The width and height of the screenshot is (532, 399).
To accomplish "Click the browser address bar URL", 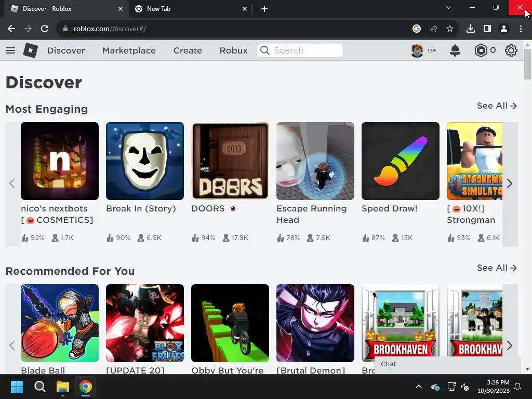I will 110,29.
